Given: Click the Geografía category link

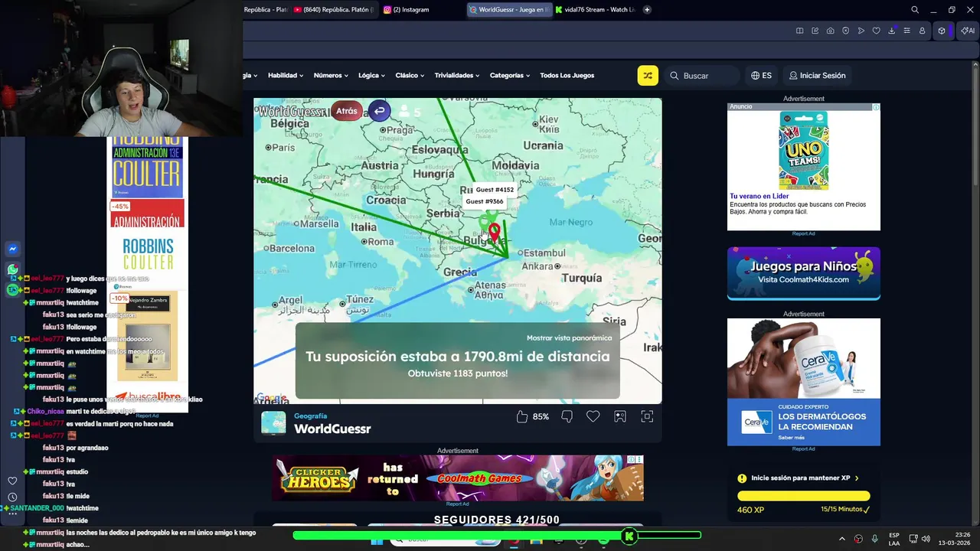Looking at the screenshot, I should point(310,416).
